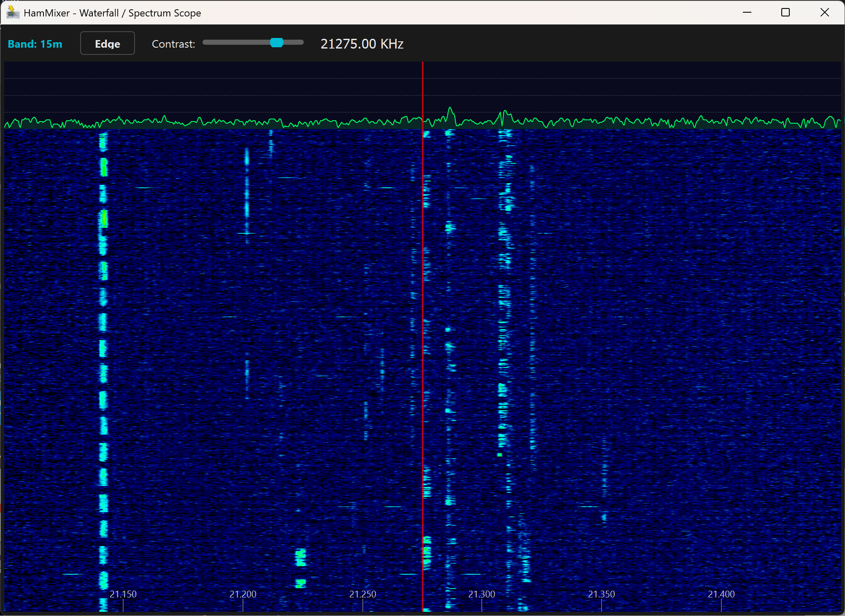Image resolution: width=845 pixels, height=616 pixels.
Task: Click the 21.400 frequency axis label
Action: 722,594
